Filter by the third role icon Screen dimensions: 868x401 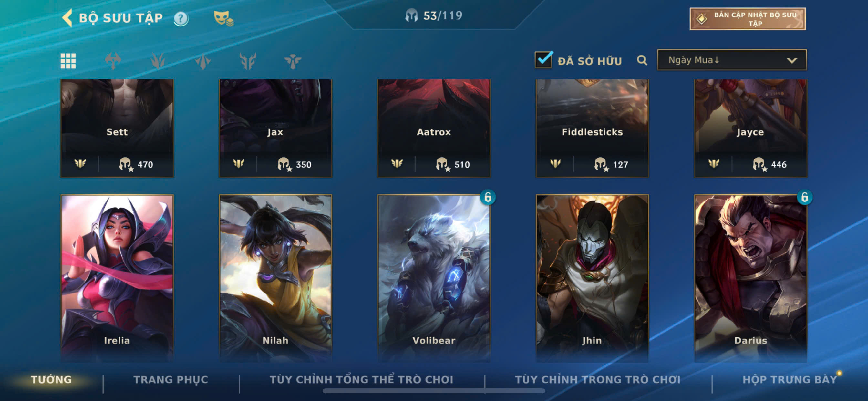[x=202, y=61]
